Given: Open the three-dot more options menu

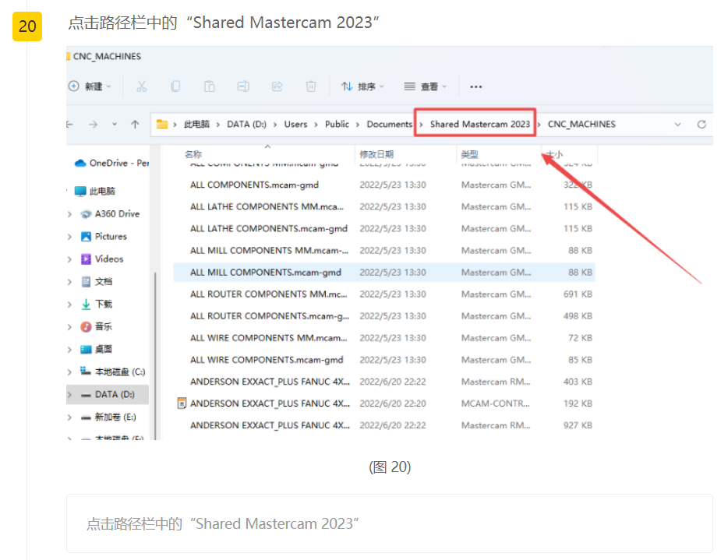Looking at the screenshot, I should point(476,86).
